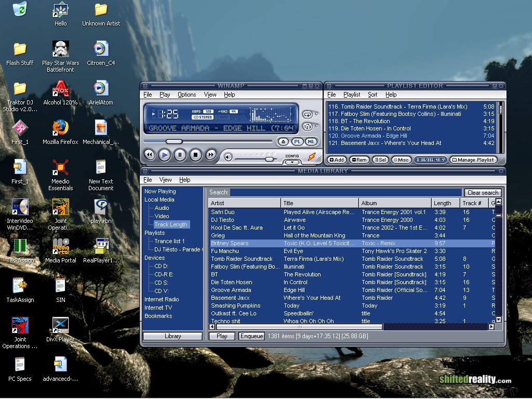Open Bookmarks in library tree
Screen dimensions: 532x399
coord(158,316)
